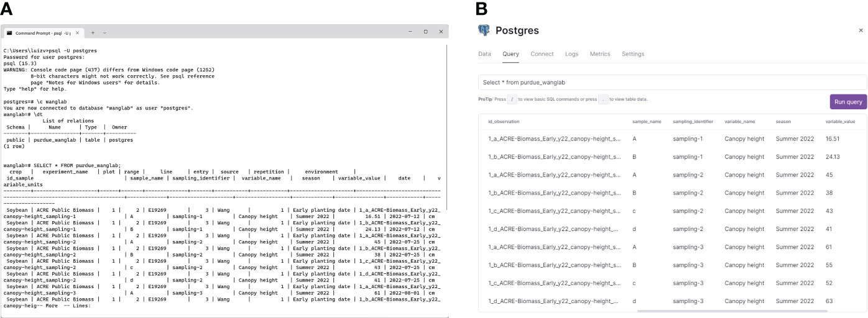Image resolution: width=868 pixels, height=318 pixels.
Task: Select the variable_value cell showing 38
Action: click(829, 193)
